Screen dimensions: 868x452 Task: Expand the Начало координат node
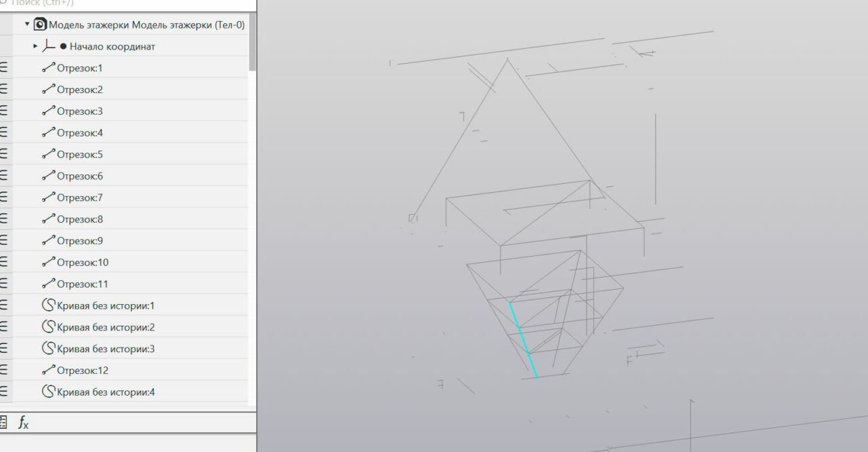click(x=35, y=46)
